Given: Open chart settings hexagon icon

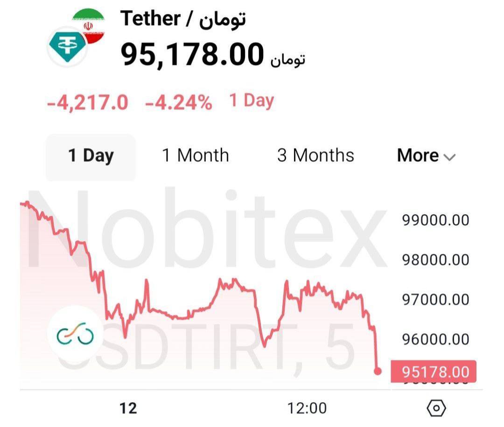Looking at the screenshot, I should pos(436,408).
